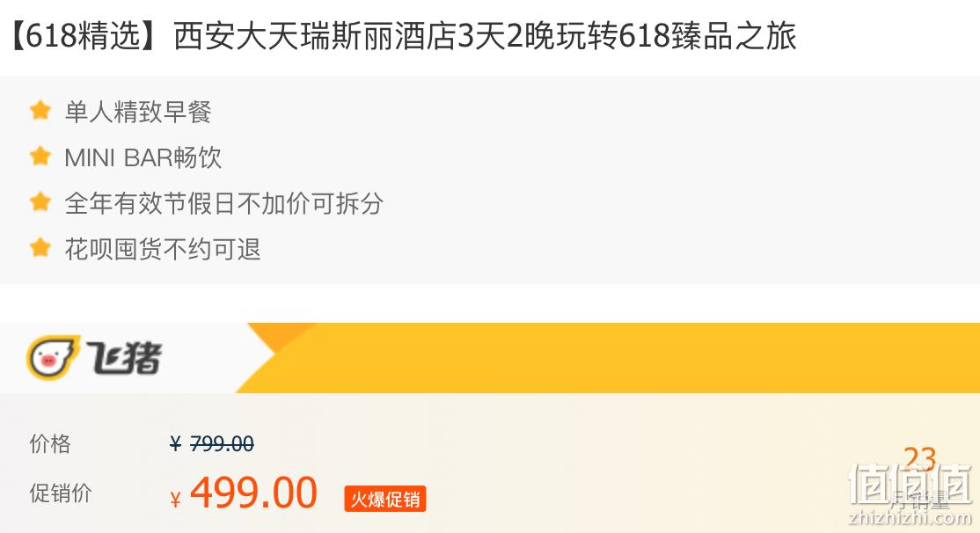Click the 促销价 label
The height and width of the screenshot is (533, 980).
tap(61, 493)
